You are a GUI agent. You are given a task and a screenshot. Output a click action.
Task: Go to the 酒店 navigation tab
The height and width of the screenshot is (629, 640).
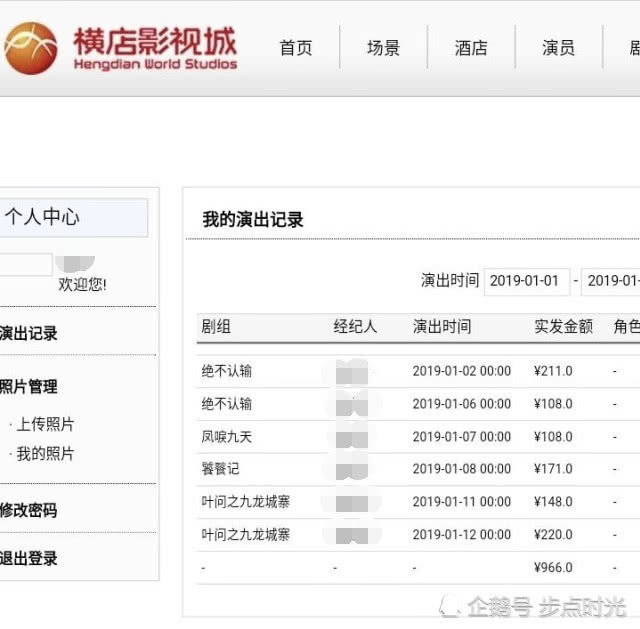click(x=471, y=48)
